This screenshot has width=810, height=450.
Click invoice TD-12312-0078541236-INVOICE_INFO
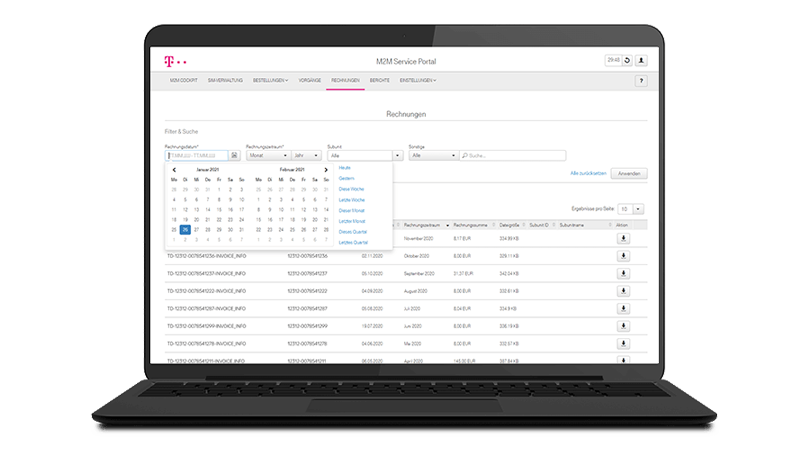point(206,256)
